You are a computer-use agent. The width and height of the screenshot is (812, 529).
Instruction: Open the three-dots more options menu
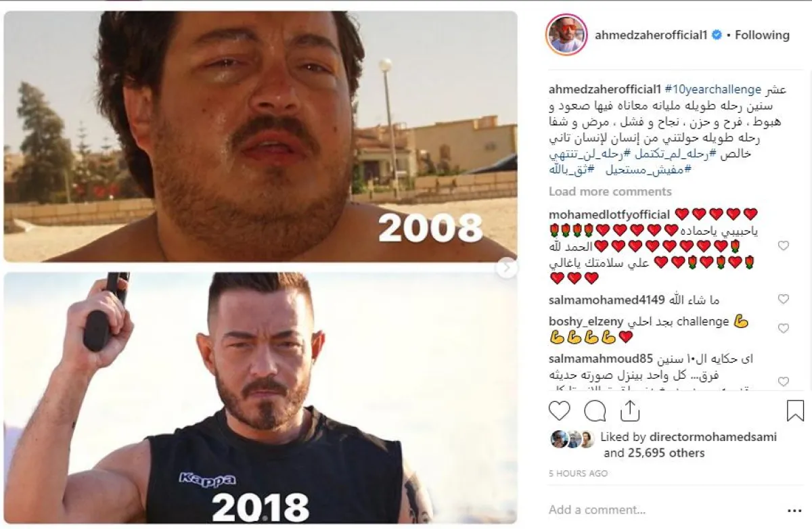point(794,510)
